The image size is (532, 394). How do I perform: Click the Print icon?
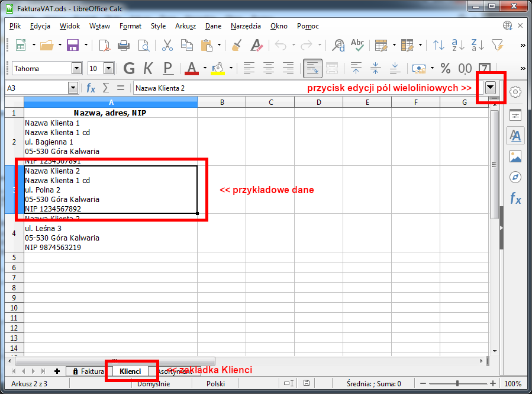pyautogui.click(x=124, y=45)
